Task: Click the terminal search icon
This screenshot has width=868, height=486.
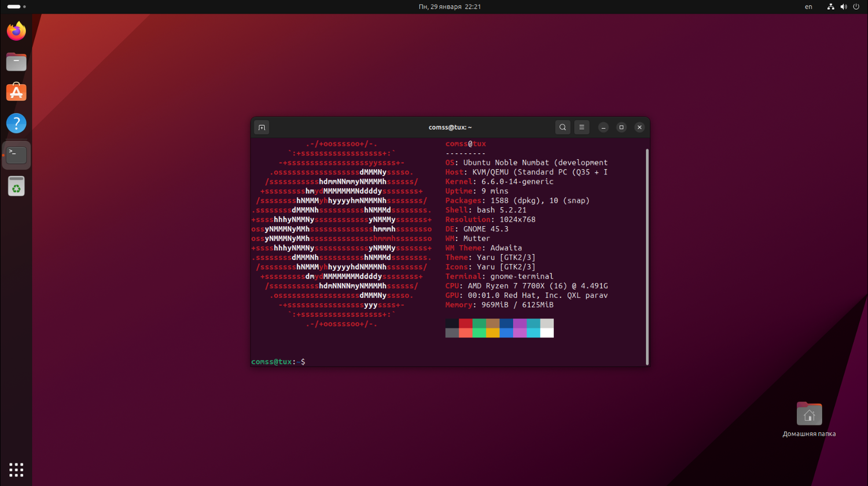Action: tap(562, 127)
